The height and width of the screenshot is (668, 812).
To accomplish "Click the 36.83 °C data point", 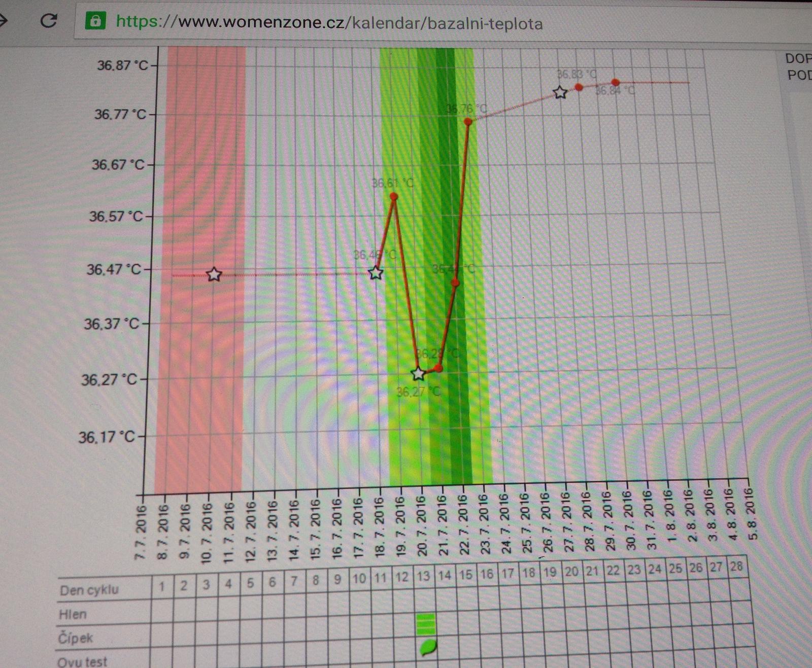I will point(579,87).
